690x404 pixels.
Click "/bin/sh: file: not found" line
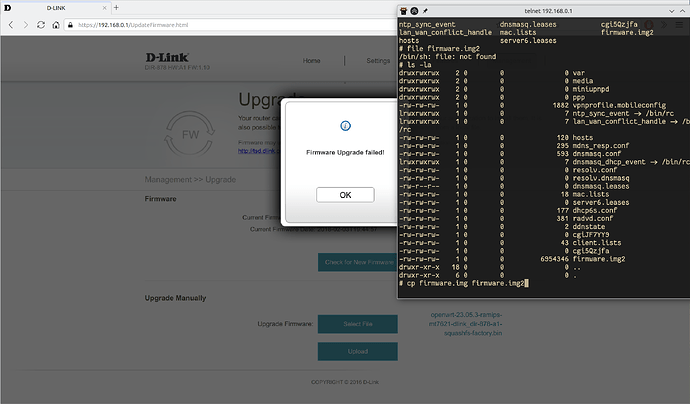[x=448, y=57]
